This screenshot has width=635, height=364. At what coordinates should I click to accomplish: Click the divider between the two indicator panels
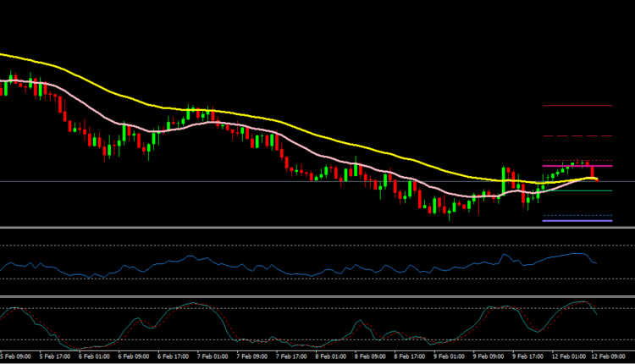(x=317, y=296)
